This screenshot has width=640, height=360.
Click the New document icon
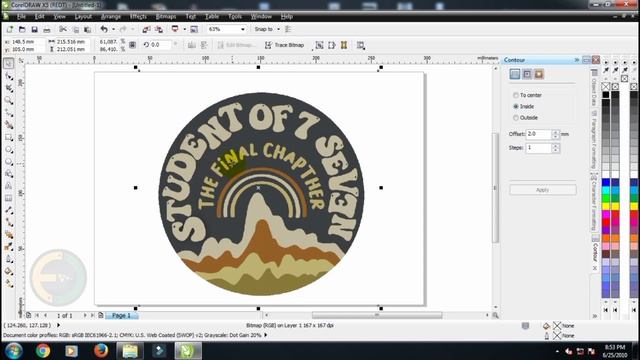pyautogui.click(x=10, y=29)
